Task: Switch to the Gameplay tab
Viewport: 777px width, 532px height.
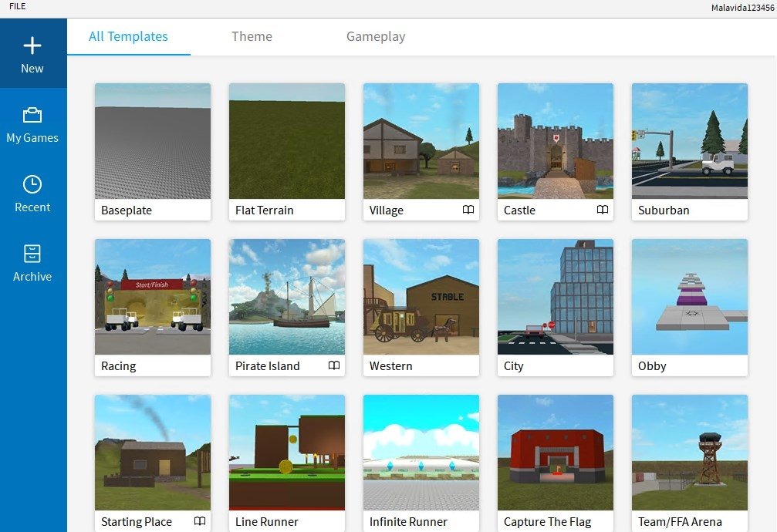Action: point(376,36)
